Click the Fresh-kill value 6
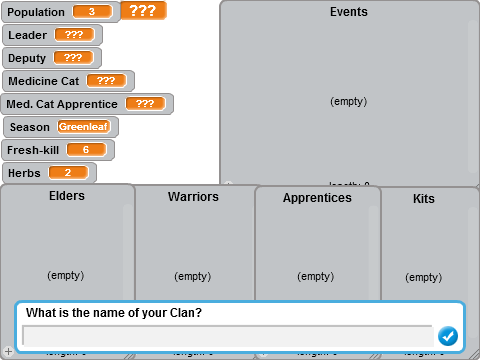480x360 pixels. coord(86,150)
